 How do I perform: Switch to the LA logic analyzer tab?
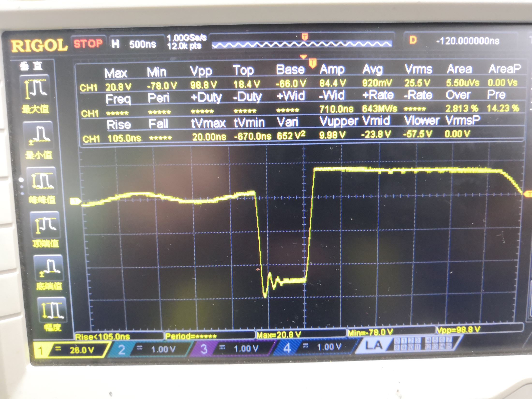click(374, 345)
